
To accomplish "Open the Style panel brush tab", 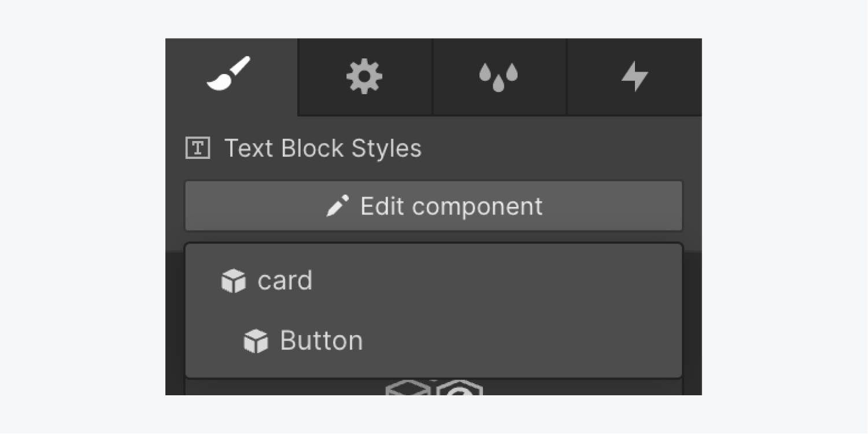I will (x=231, y=77).
